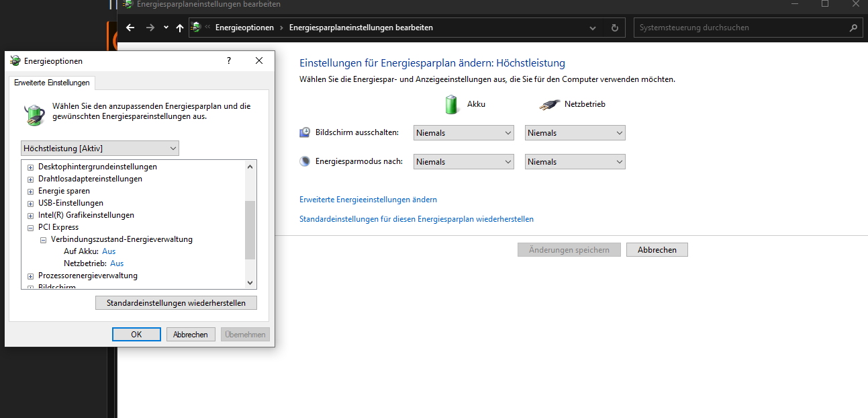Click Standardeinstellungen für diesen Energiesparplan wiederherstellen
The image size is (868, 418).
pyautogui.click(x=416, y=219)
